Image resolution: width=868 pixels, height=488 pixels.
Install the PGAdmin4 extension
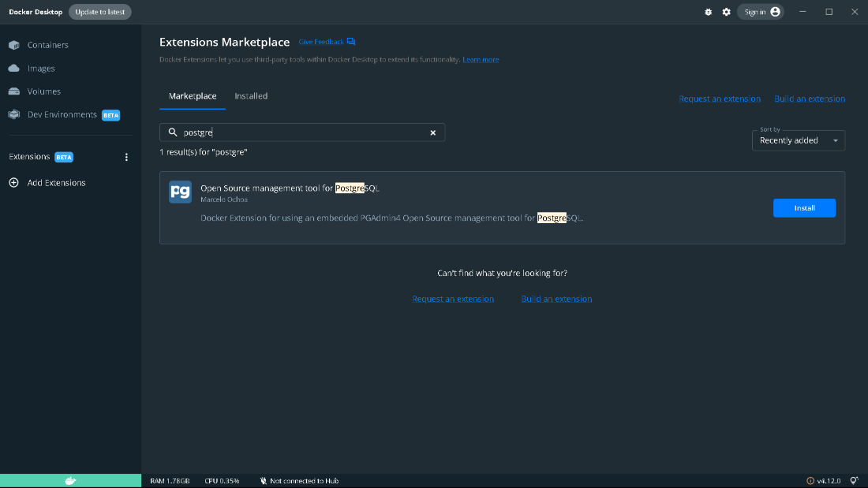pos(804,208)
